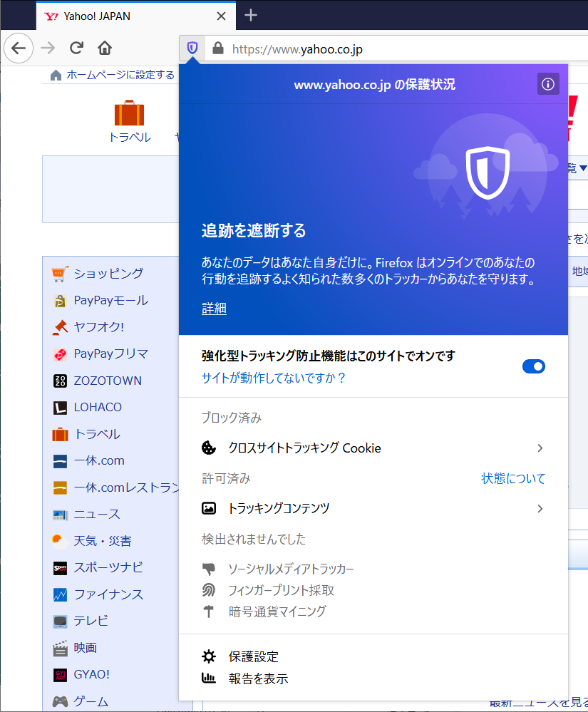
Task: Click 一休.comレストラン sidebar link
Action: tap(126, 487)
